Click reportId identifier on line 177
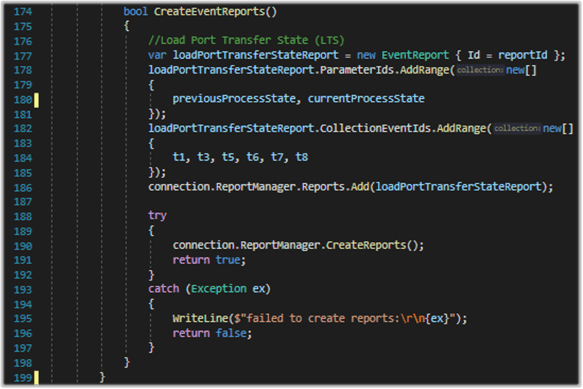Viewport: 583px width, 389px height. pos(522,55)
